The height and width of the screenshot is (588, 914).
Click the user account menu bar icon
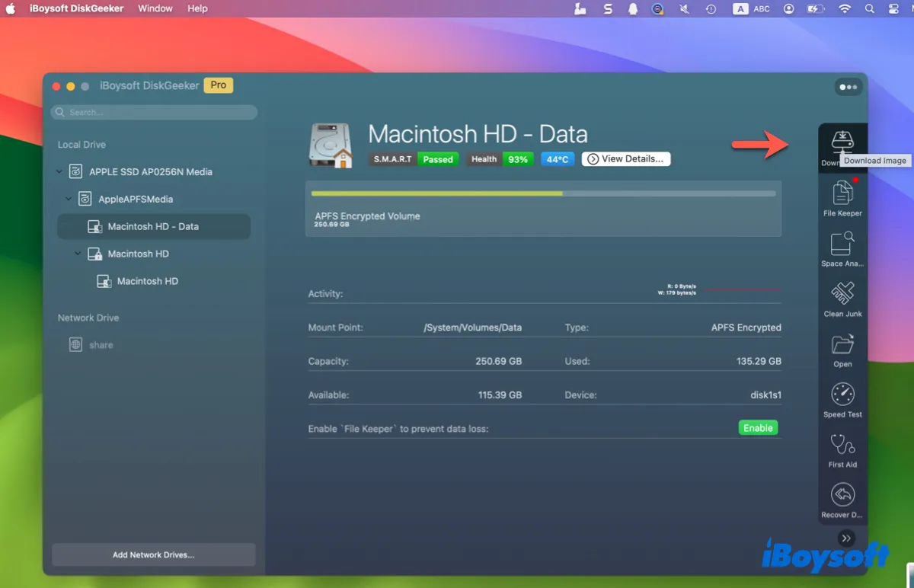(x=788, y=9)
